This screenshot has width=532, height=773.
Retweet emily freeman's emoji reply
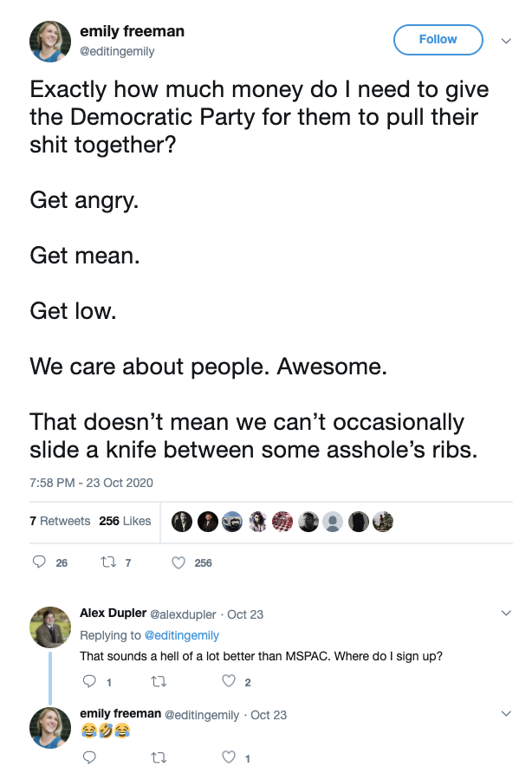point(159,757)
